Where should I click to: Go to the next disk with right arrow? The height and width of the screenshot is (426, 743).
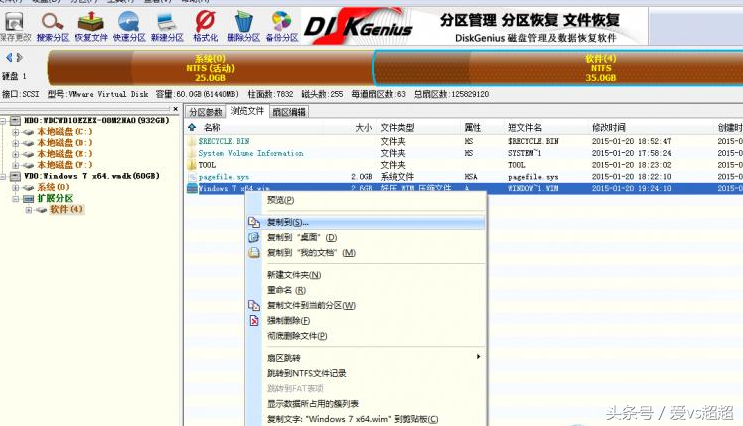(19, 57)
